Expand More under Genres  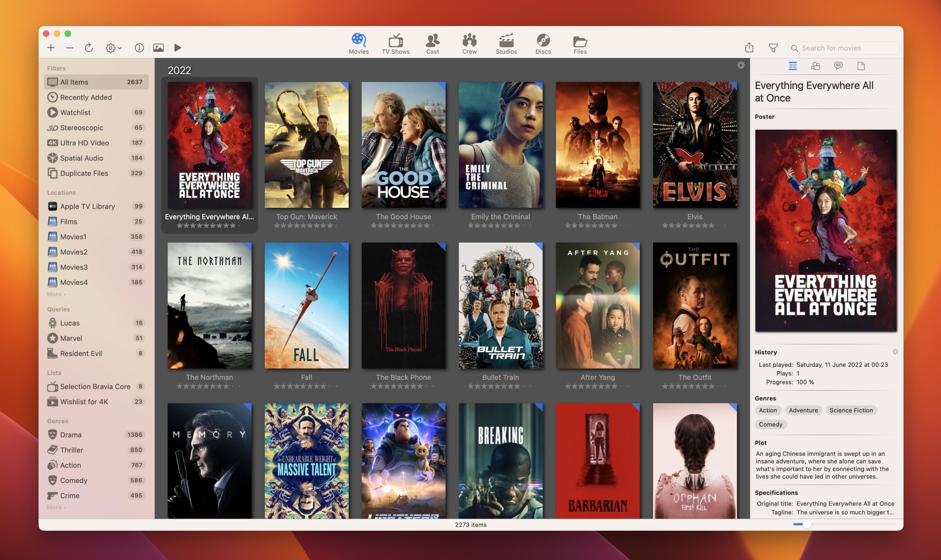tap(56, 508)
